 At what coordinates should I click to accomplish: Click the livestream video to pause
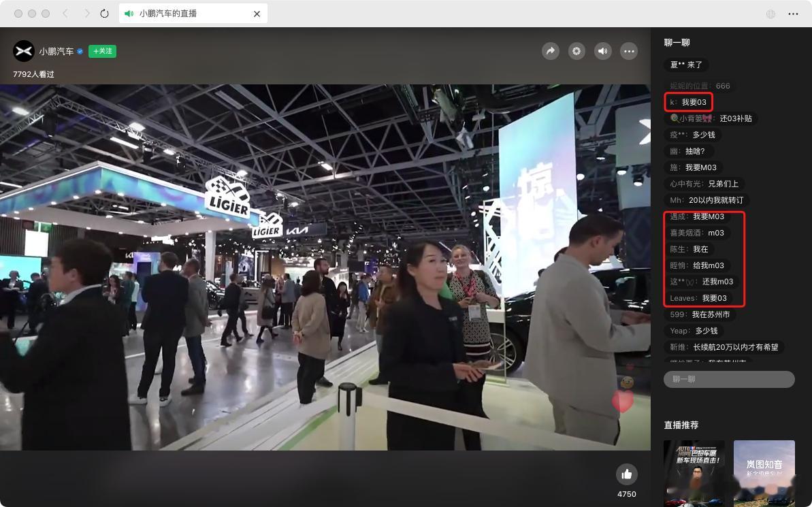coord(325,267)
